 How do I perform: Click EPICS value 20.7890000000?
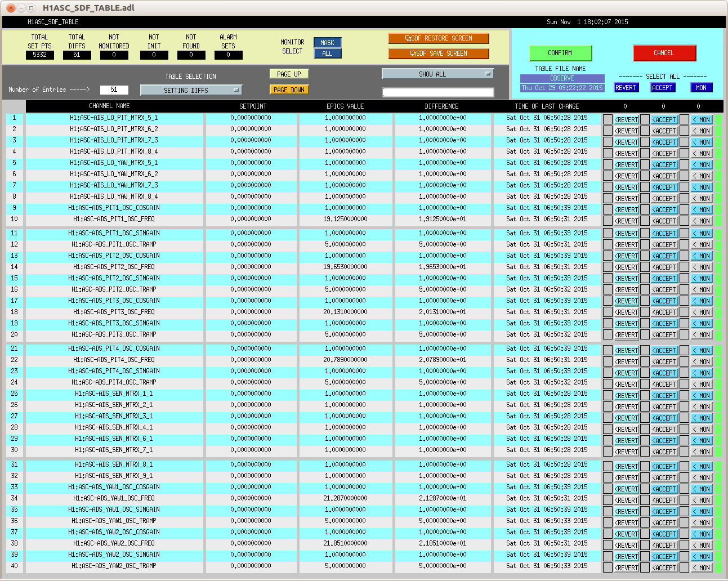pos(345,360)
